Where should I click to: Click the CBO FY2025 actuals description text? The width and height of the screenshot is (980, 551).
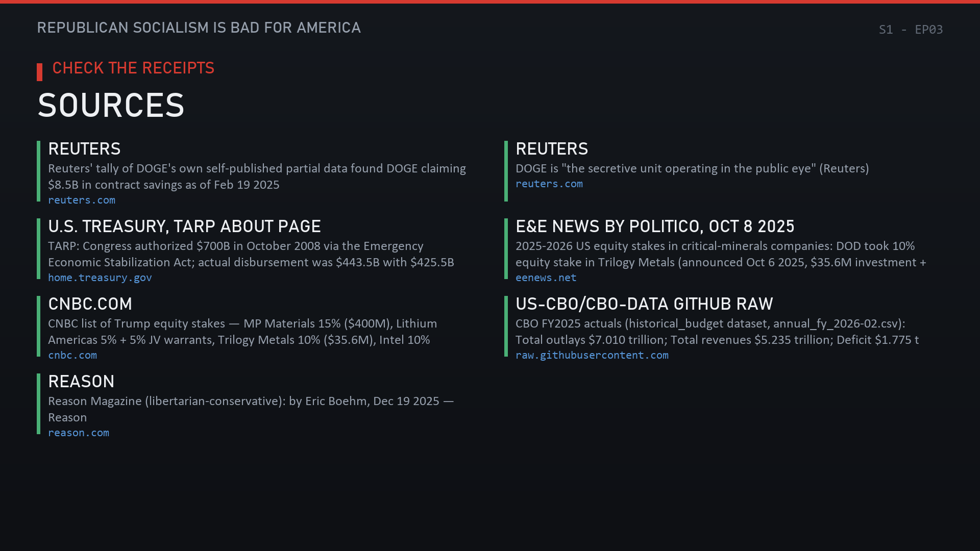coord(717,332)
